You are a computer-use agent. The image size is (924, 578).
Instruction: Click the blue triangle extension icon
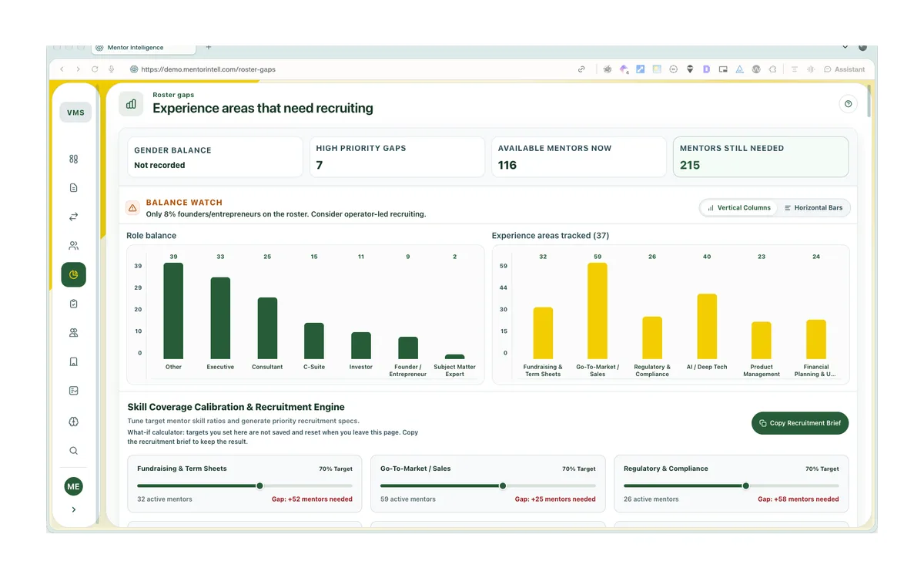(739, 69)
